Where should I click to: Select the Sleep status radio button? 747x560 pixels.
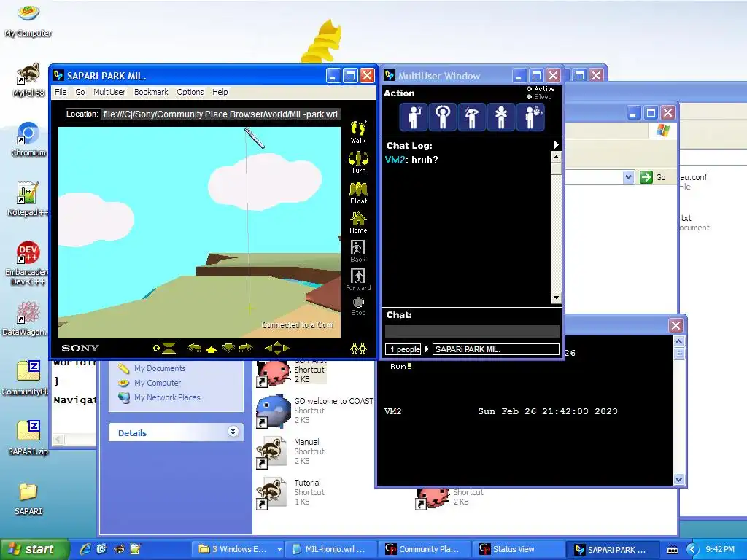(530, 97)
